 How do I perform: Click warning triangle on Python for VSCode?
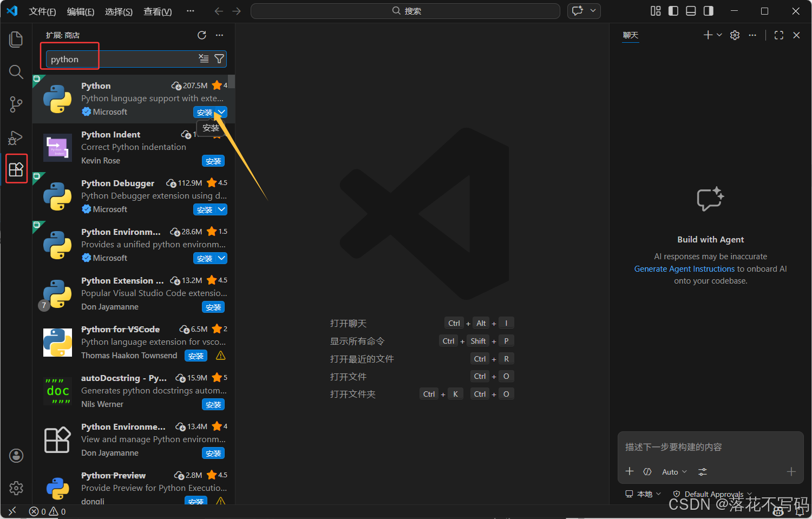tap(221, 356)
